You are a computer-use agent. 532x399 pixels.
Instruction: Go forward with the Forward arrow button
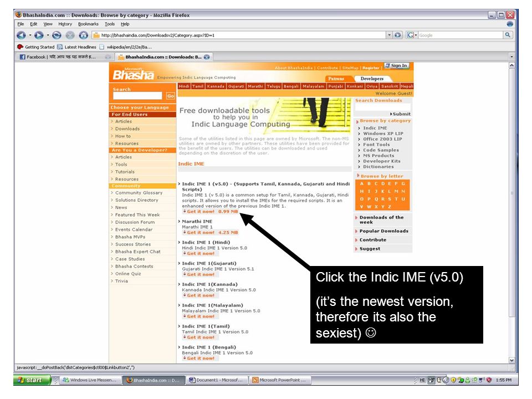coord(39,35)
